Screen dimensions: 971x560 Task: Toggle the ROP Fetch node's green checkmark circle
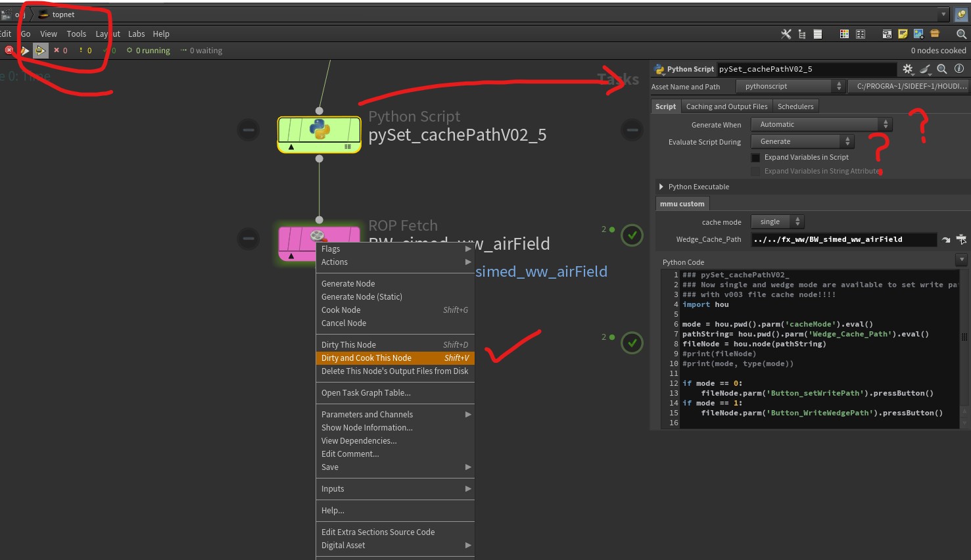pyautogui.click(x=632, y=235)
